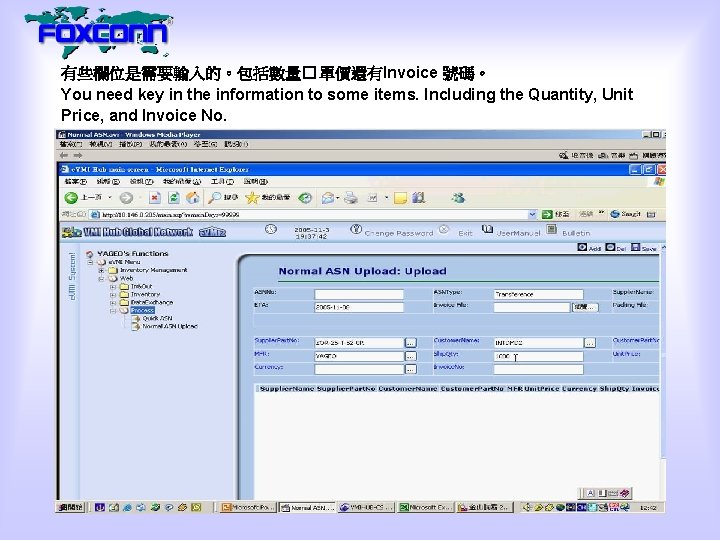Click the IE Back arrow button

coord(71,198)
